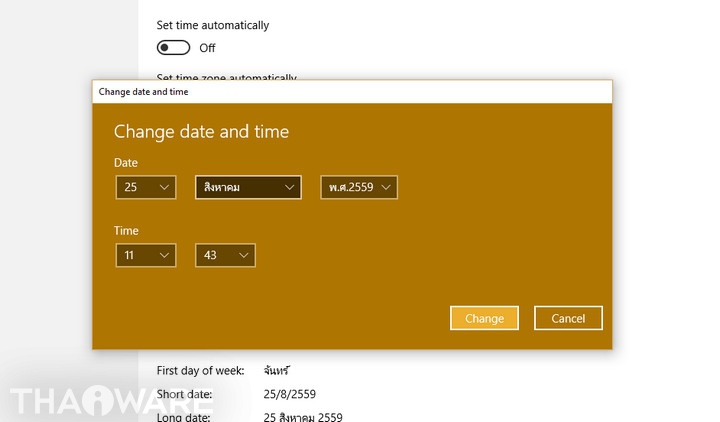Click the Short date value 25/8/2559
Image resolution: width=720 pixels, height=422 pixels.
[x=290, y=394]
